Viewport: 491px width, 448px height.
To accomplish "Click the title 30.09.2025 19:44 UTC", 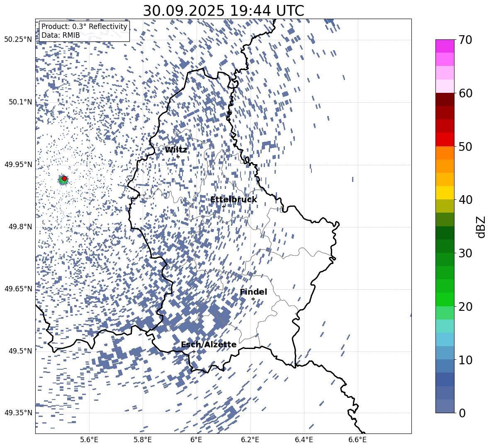I will click(224, 11).
